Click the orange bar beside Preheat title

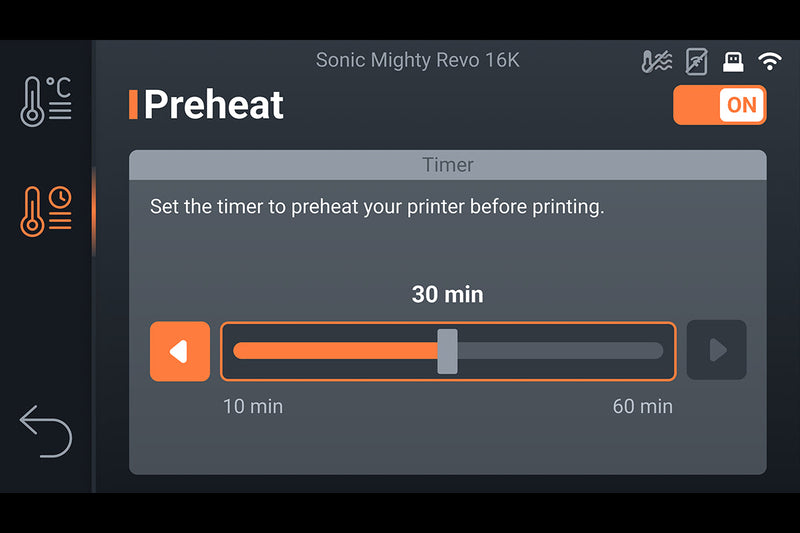(x=133, y=105)
